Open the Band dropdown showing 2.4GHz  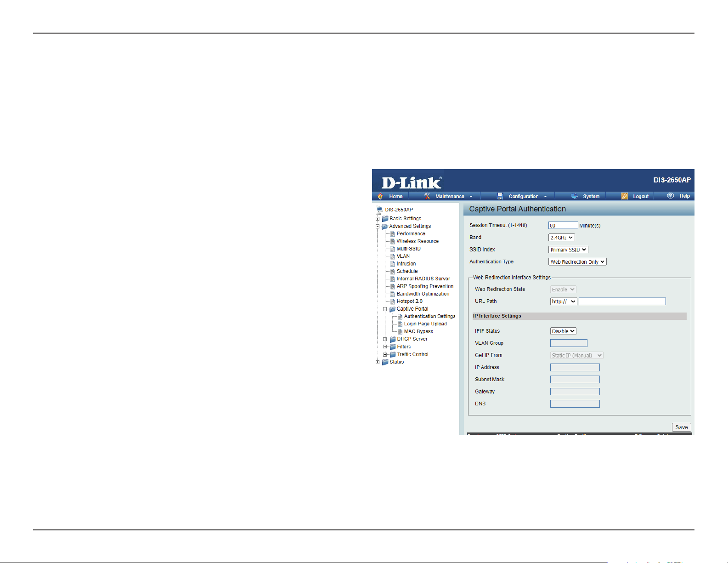click(562, 238)
